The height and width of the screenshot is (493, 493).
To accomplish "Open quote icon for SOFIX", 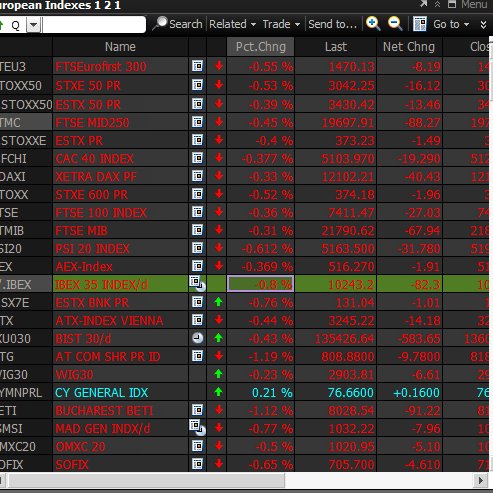I will [197, 464].
